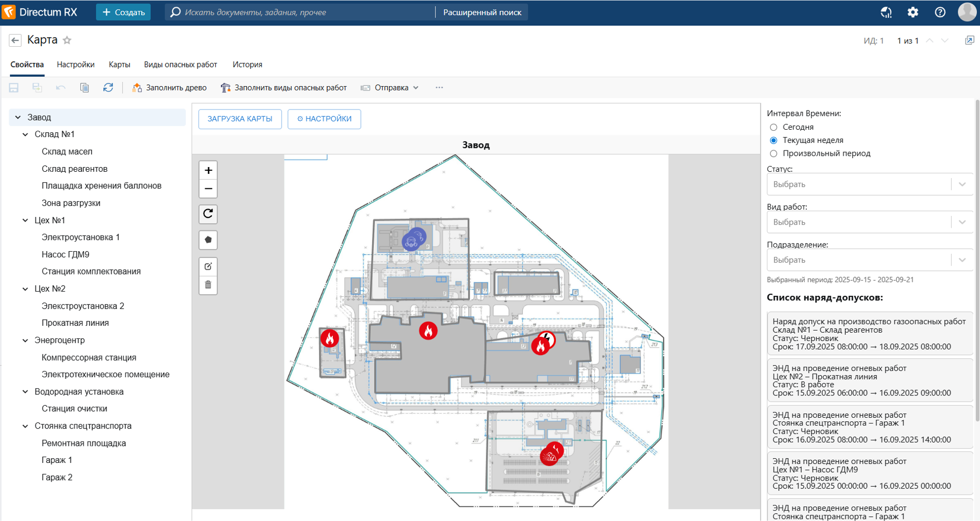Select the draw polygon tool on map

pyautogui.click(x=208, y=240)
